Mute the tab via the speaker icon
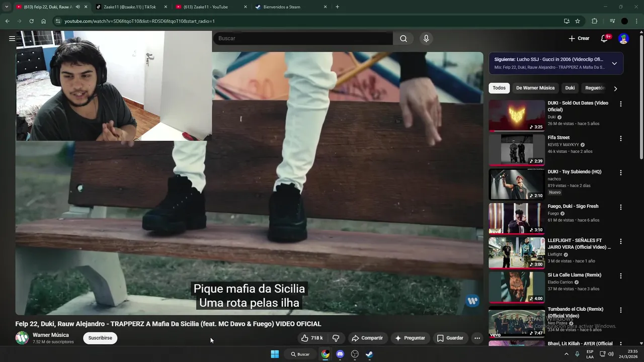Viewport: 644px width, 362px height. [x=77, y=7]
